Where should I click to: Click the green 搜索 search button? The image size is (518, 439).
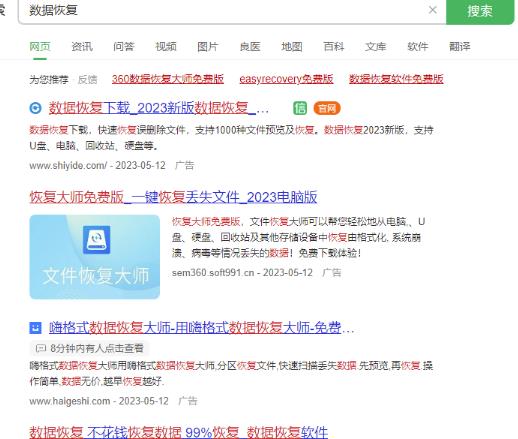pyautogui.click(x=480, y=11)
